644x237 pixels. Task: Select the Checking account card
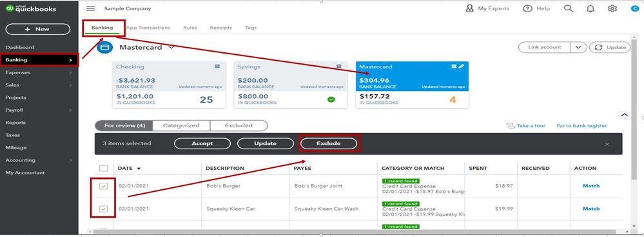click(169, 85)
